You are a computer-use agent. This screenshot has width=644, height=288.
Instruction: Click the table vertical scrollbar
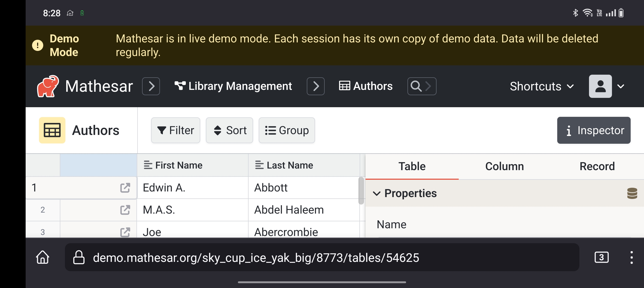(x=361, y=190)
